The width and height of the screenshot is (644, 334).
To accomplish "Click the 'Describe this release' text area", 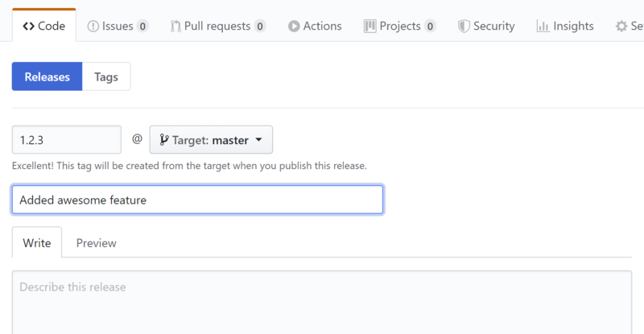I will pyautogui.click(x=322, y=302).
